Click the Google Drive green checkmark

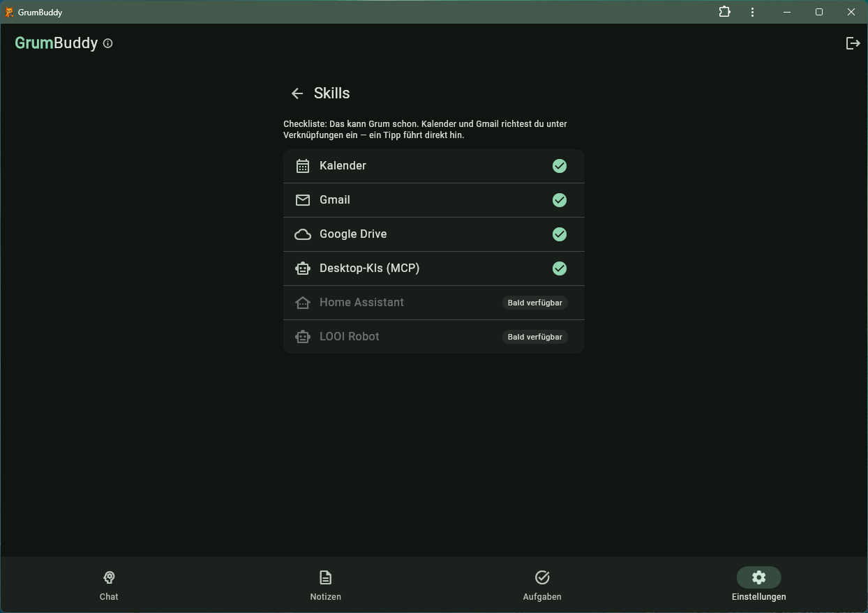click(560, 234)
